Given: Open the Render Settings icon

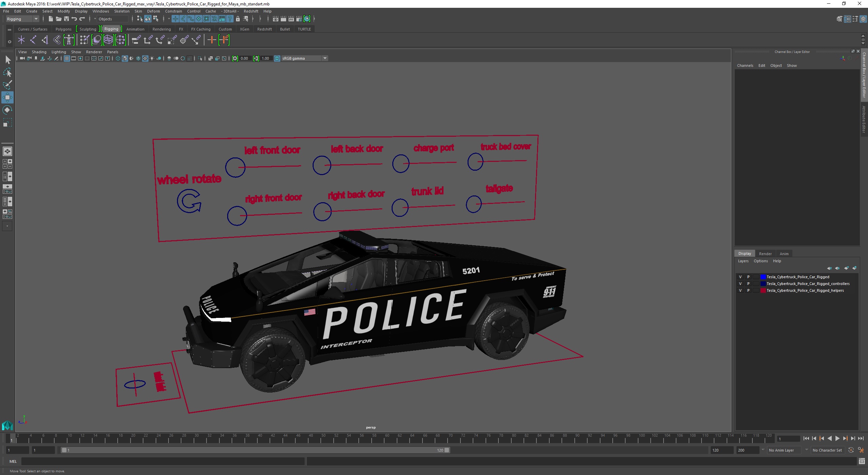Looking at the screenshot, I should click(x=299, y=19).
